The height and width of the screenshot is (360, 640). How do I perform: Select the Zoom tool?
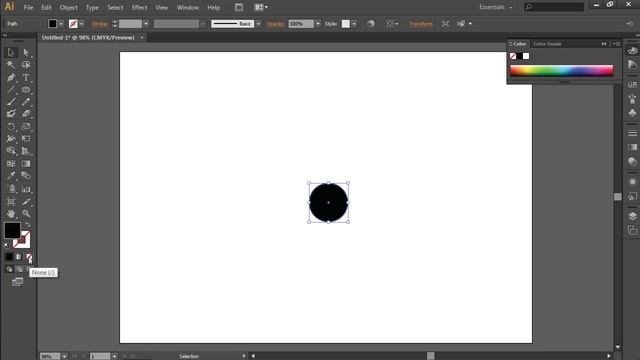click(26, 213)
